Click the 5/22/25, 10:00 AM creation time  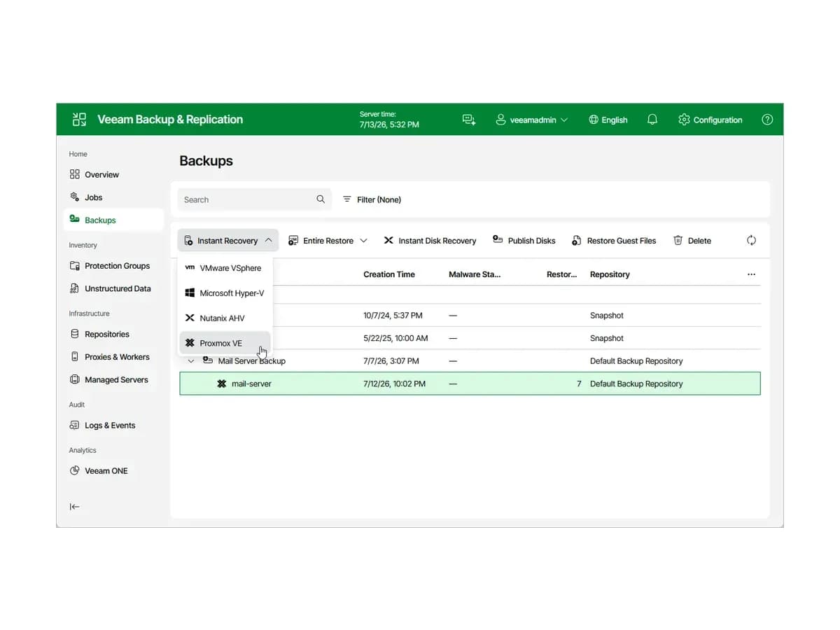click(x=395, y=338)
